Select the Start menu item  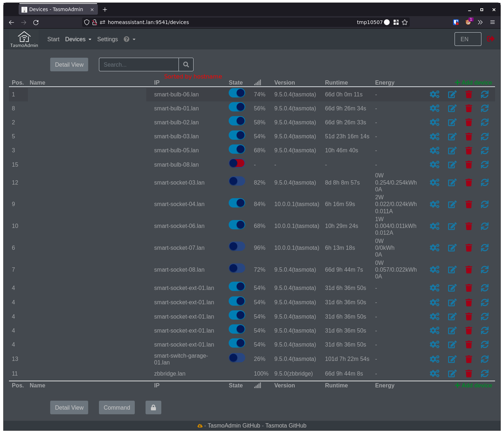53,39
